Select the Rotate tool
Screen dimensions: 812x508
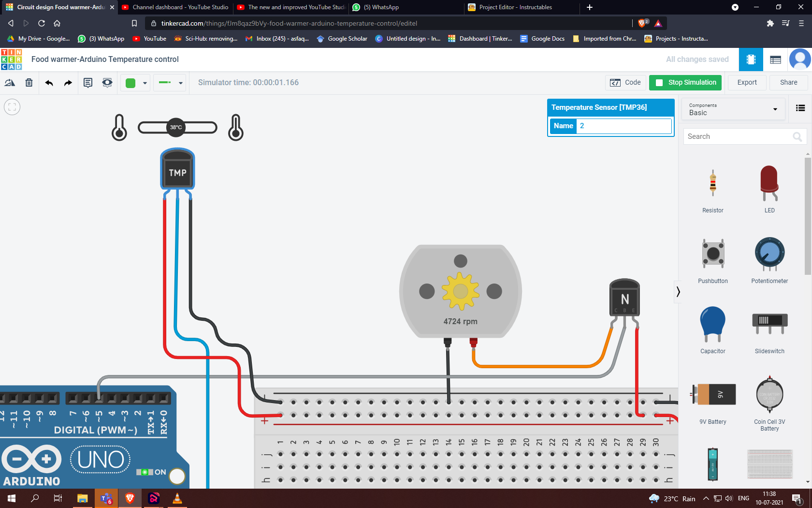(10, 82)
